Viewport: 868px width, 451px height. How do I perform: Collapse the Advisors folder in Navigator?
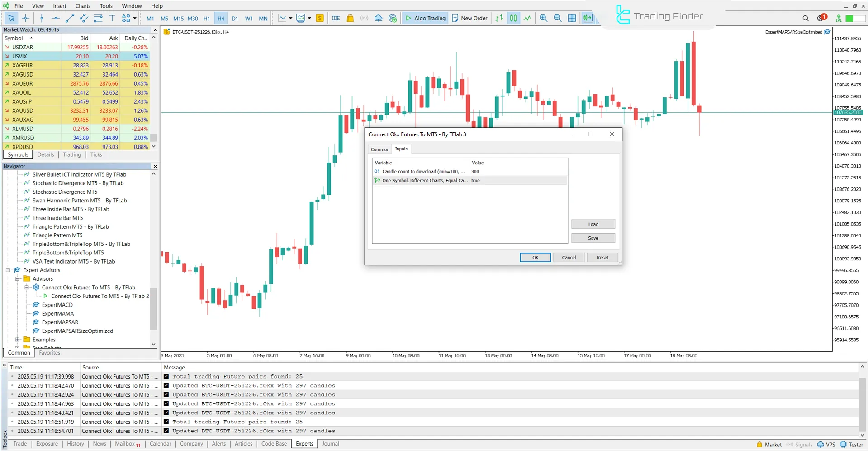[x=17, y=278]
